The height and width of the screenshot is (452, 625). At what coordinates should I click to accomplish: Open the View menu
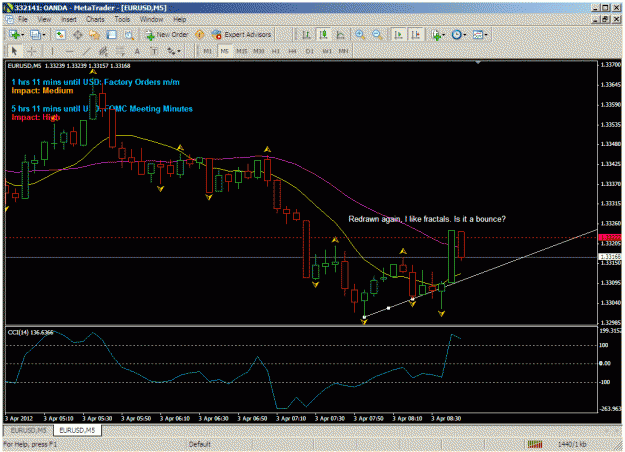pyautogui.click(x=44, y=19)
